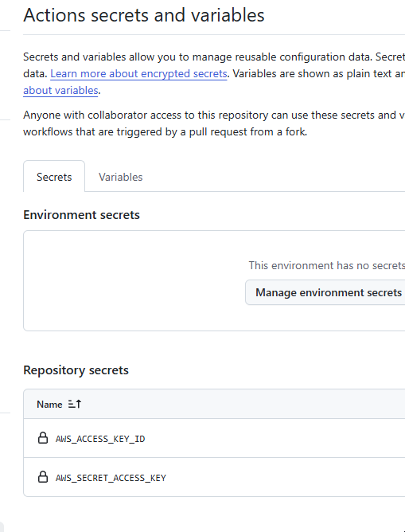
Task: Click the workflows triggered by pull request text line
Action: pyautogui.click(x=165, y=131)
